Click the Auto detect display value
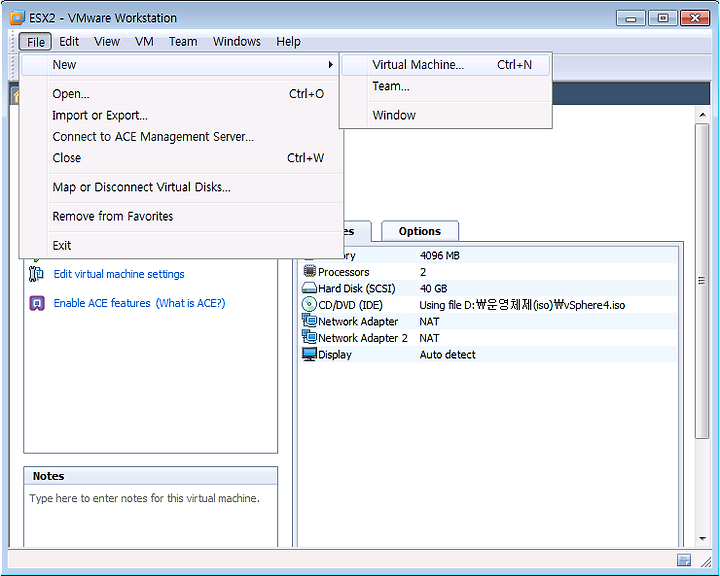 point(447,355)
